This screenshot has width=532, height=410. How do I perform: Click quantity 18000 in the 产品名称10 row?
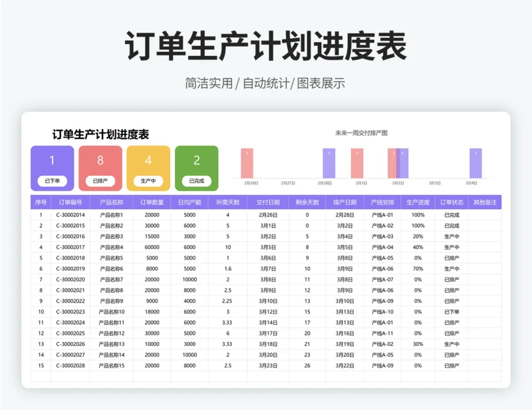click(152, 312)
